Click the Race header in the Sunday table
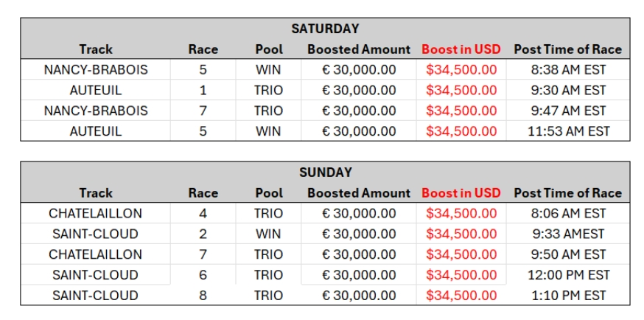Screen dimensions: 644x320 pos(203,193)
